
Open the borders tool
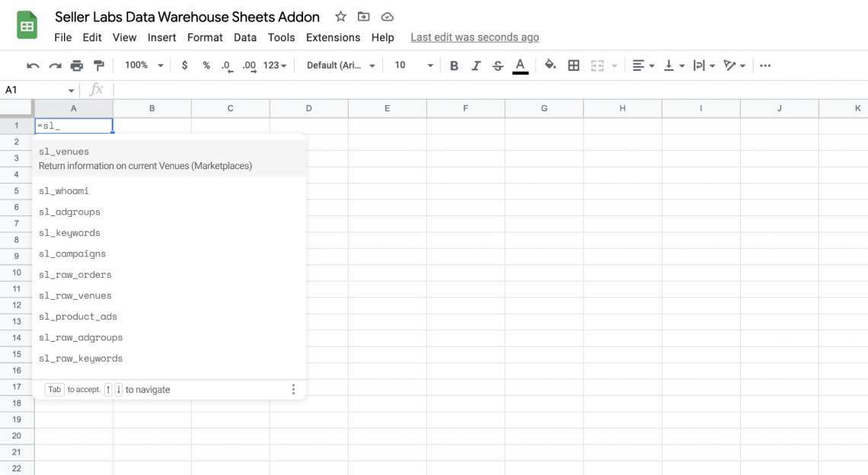pos(573,65)
